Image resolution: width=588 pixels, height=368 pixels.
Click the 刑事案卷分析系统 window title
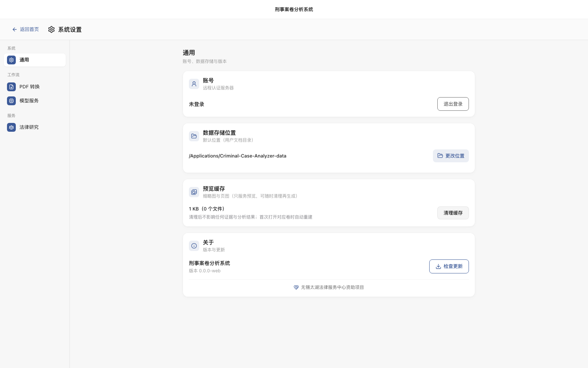point(294,10)
